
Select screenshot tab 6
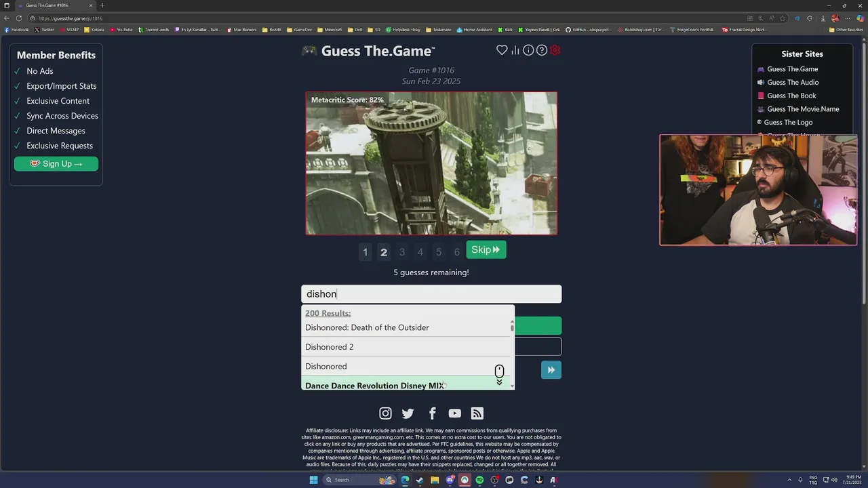pos(456,252)
